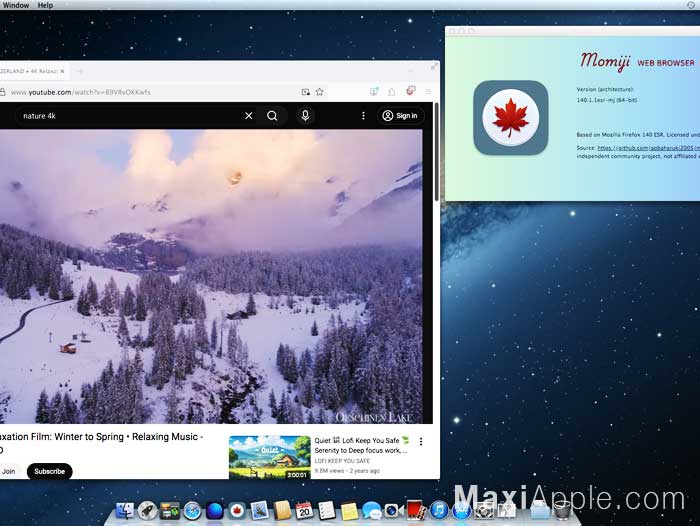Open the GitHub source link in About window
The image size is (700, 526).
[648, 148]
